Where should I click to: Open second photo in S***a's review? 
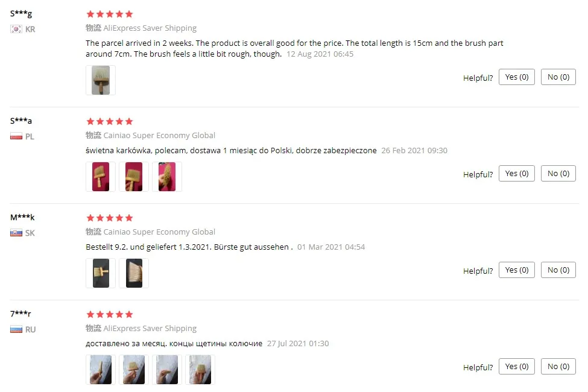134,177
